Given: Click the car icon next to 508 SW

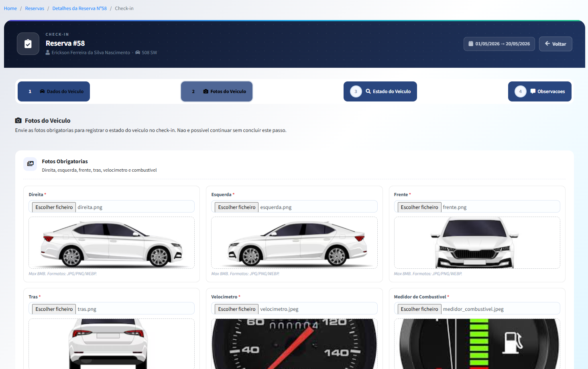Looking at the screenshot, I should point(138,53).
